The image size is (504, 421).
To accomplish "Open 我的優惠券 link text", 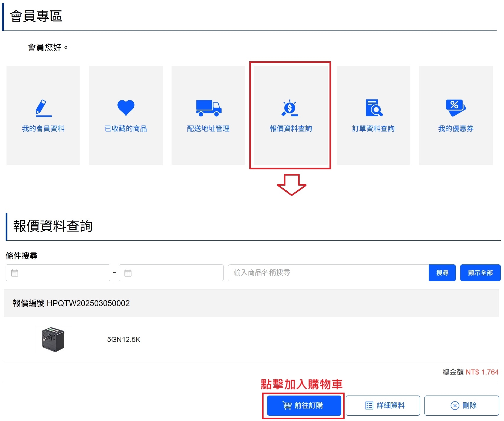I will 456,128.
